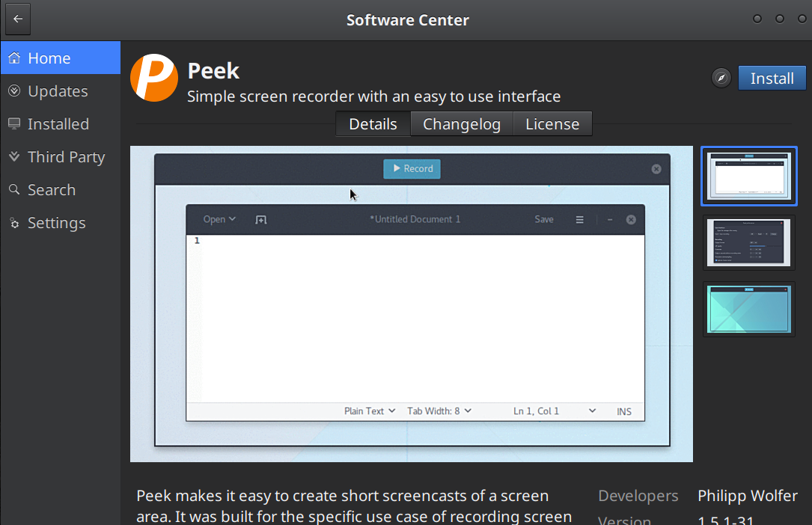The height and width of the screenshot is (525, 812).
Task: Open Software Center Settings
Action: (61, 223)
